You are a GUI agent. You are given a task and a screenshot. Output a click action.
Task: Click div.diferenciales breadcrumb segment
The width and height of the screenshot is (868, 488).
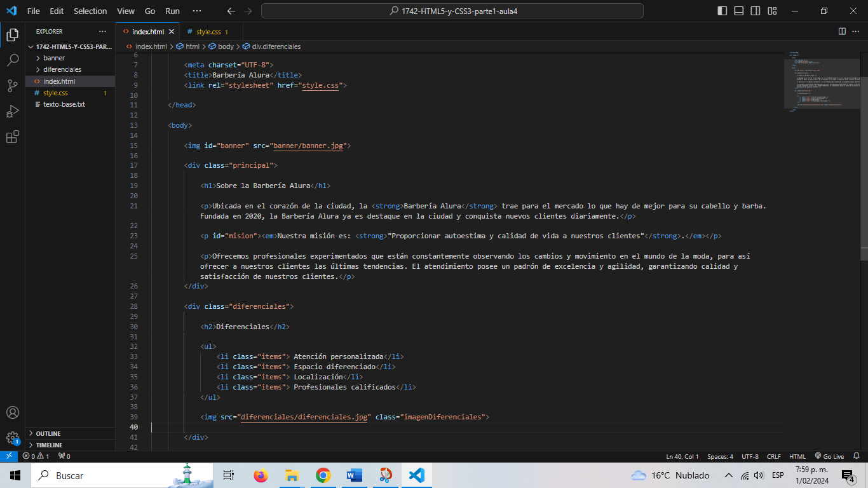[x=276, y=46]
